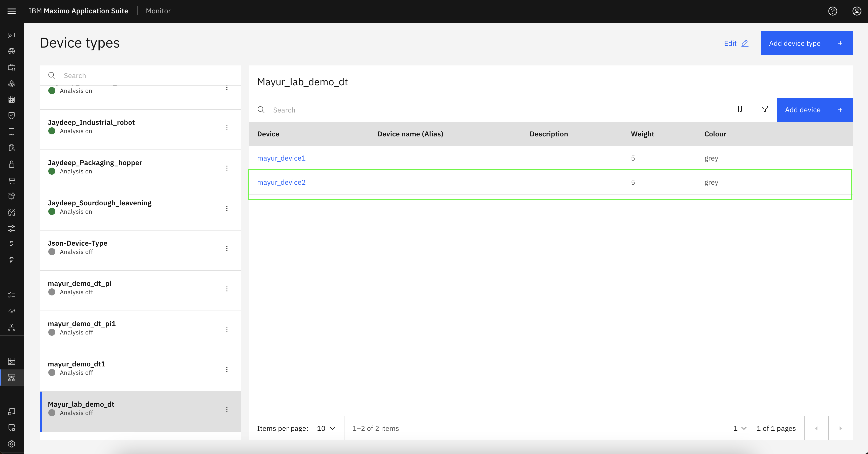Screen dimensions: 868x454
Task: Select mayur_demo_dt_pi device type
Action: tap(140, 290)
